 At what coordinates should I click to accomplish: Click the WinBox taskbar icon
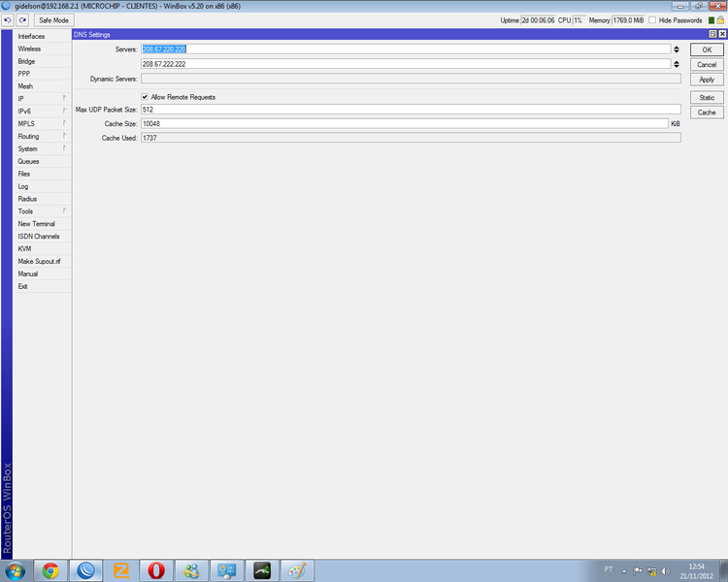click(85, 570)
